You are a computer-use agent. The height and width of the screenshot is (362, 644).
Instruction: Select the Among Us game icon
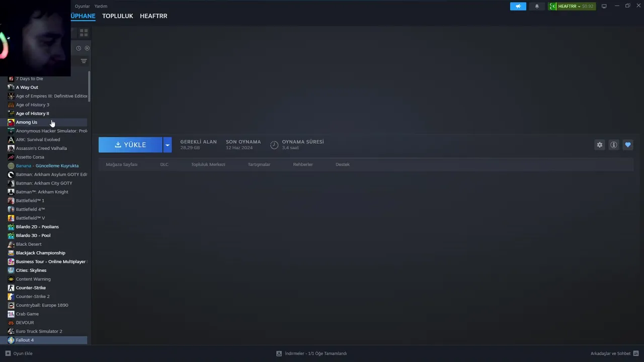point(11,122)
